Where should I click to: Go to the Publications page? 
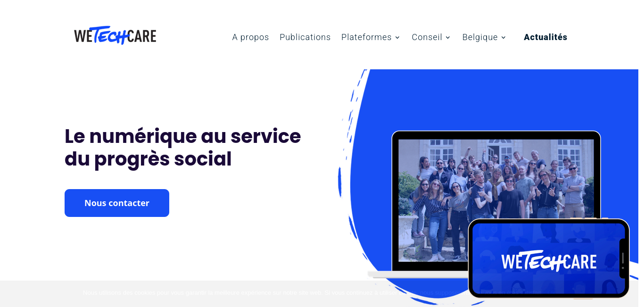pyautogui.click(x=305, y=37)
